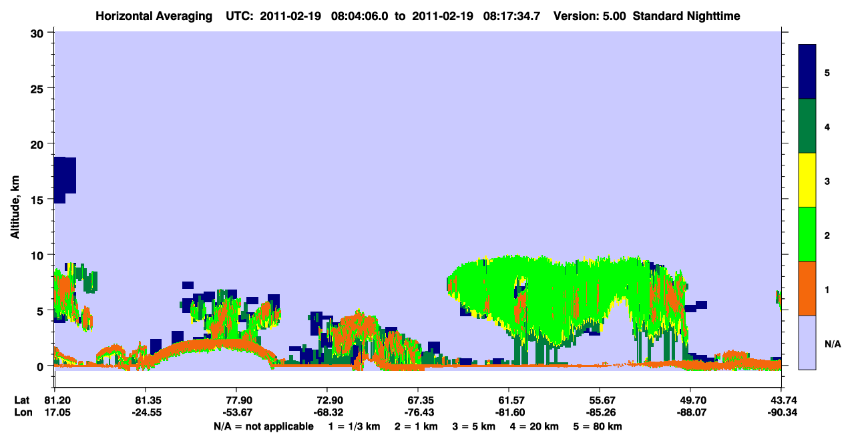Screen dimensions: 868x445
Task: Click legend text 'N/A = not applicable'
Action: 263,426
